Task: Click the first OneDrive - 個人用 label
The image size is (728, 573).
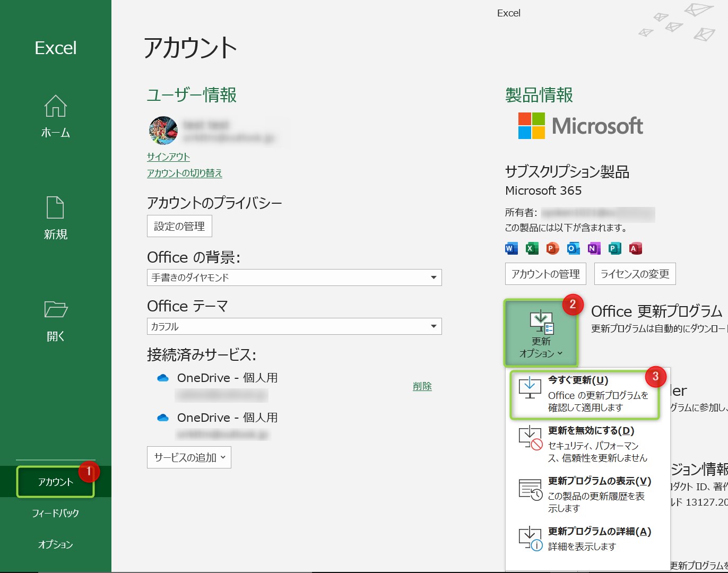Action: [228, 378]
